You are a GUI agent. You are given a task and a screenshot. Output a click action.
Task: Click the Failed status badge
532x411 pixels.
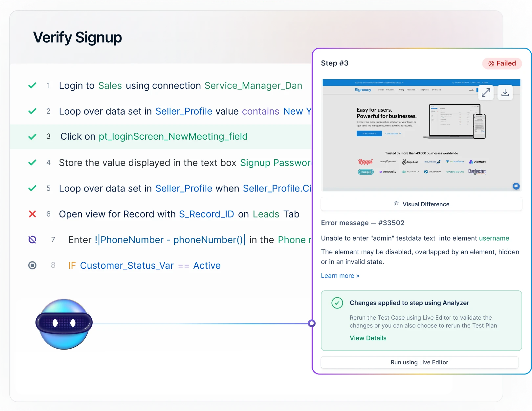click(502, 63)
